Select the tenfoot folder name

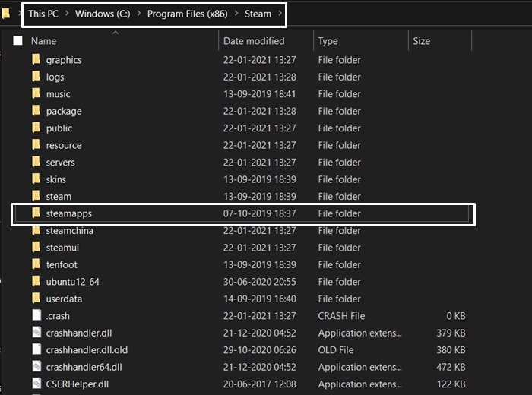pos(62,265)
